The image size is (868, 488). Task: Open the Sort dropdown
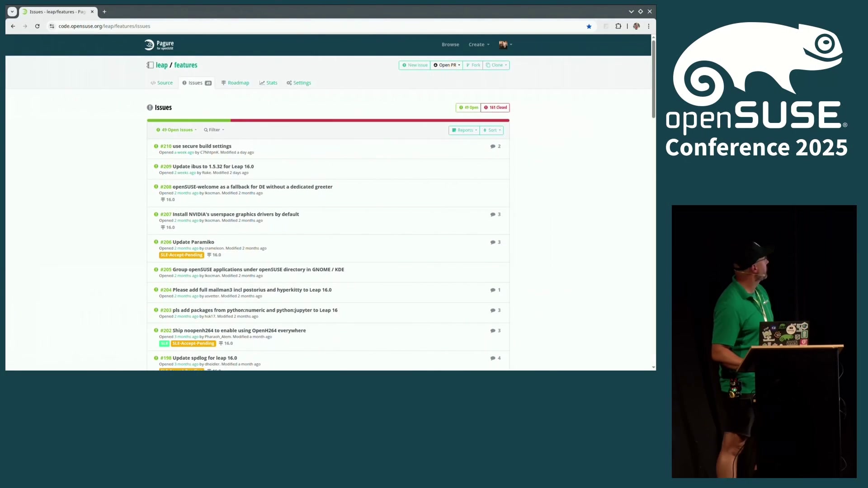click(x=492, y=130)
